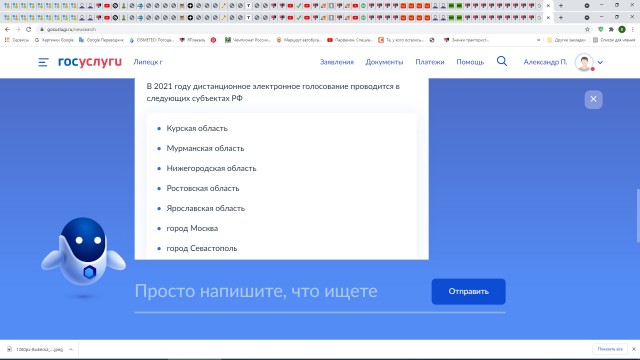Screen dimensions: 640x360
Task: Select 'Мурманская область' in the list
Action: [205, 148]
